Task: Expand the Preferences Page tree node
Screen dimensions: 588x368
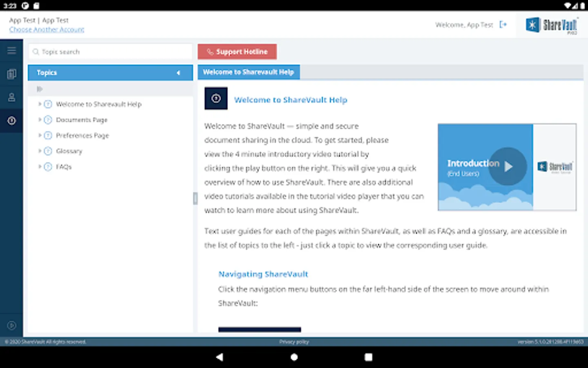Action: click(x=40, y=135)
